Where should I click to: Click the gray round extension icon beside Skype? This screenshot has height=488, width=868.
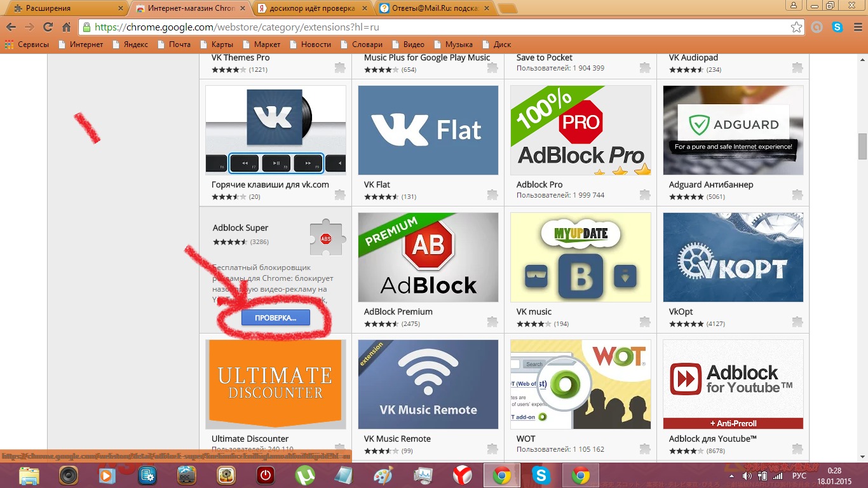click(x=818, y=27)
